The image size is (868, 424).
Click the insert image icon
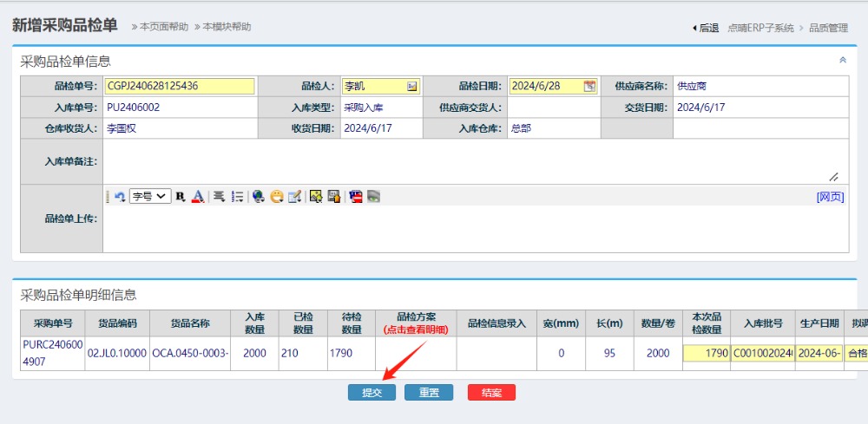[x=316, y=197]
